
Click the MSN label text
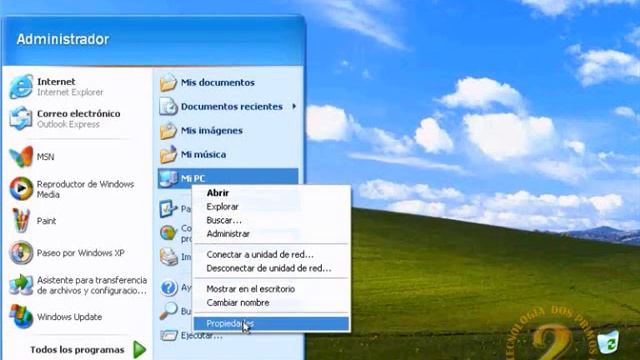click(45, 157)
